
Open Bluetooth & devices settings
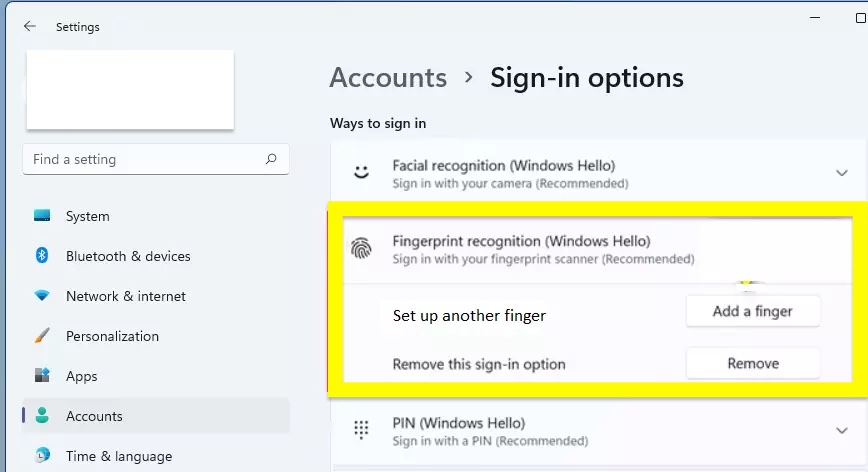pos(156,256)
